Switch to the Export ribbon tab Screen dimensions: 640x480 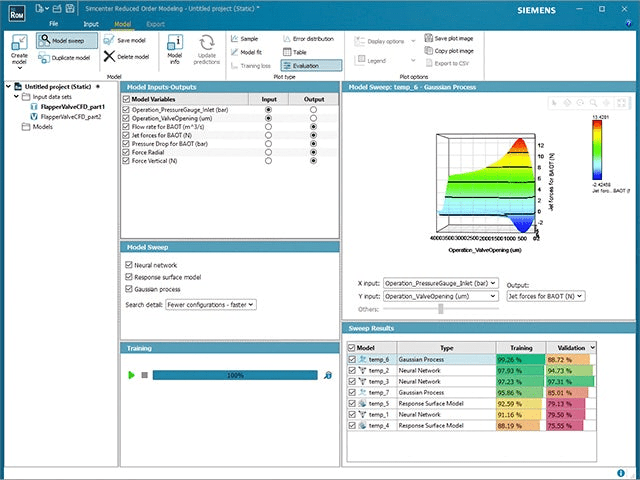155,22
